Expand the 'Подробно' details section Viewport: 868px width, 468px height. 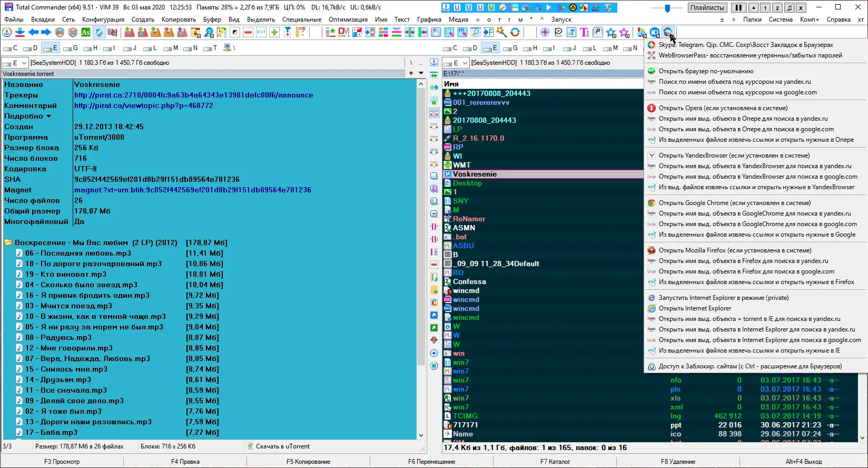27,116
